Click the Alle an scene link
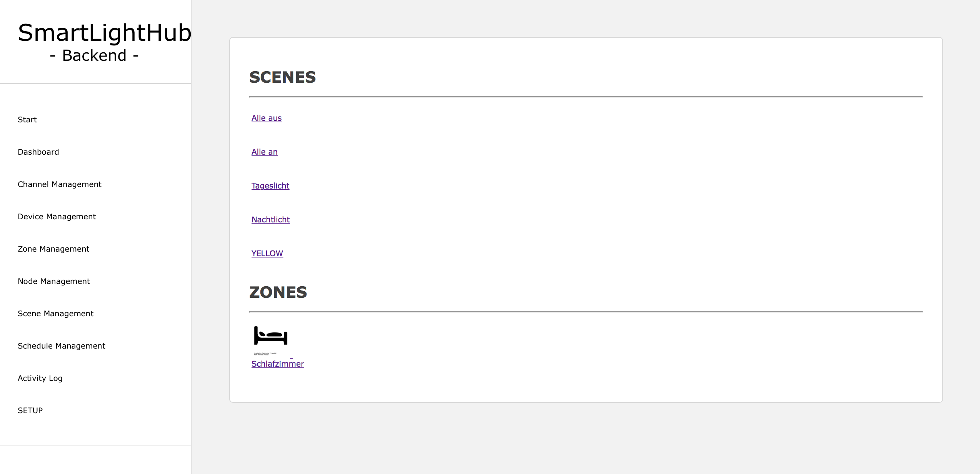Viewport: 980px width, 474px height. click(265, 152)
